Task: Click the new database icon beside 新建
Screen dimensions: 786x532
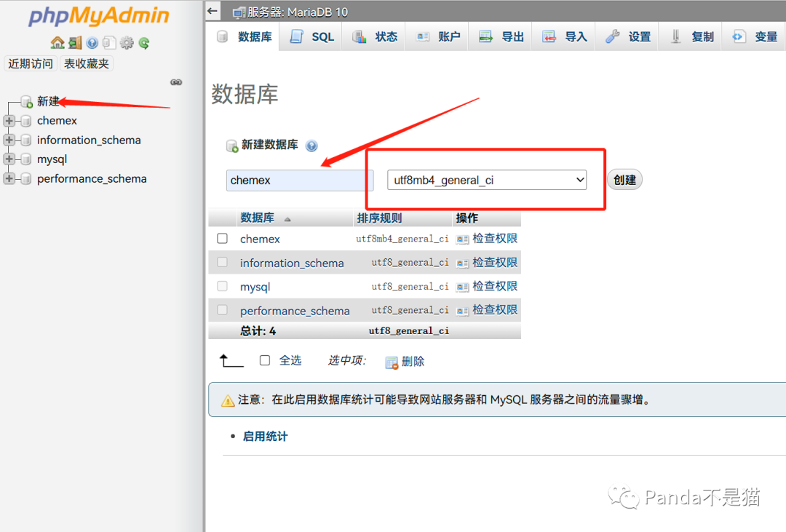Action: click(x=27, y=102)
